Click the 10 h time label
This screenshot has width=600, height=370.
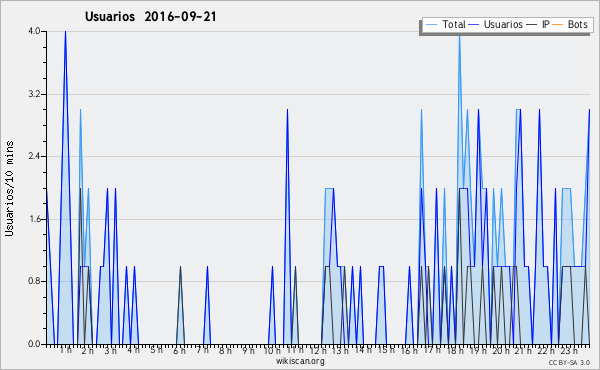pos(272,350)
